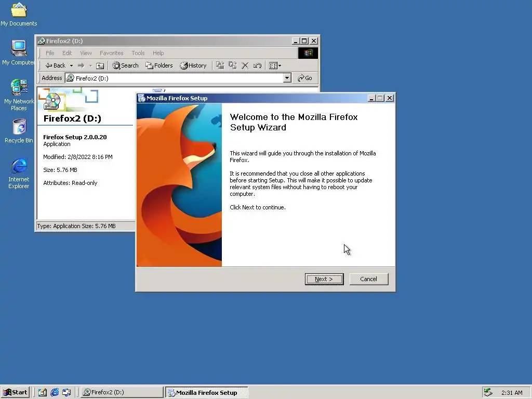Open the View menu in Explorer window
Screen dimensions: 532x399
[x=86, y=53]
